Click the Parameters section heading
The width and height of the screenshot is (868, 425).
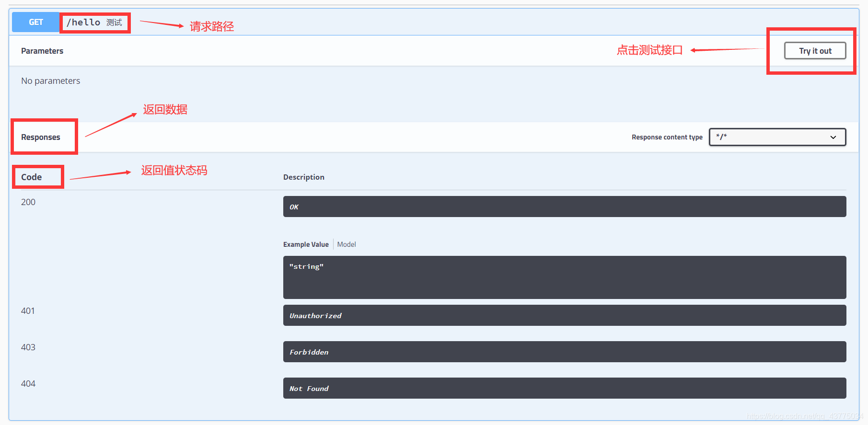[42, 51]
